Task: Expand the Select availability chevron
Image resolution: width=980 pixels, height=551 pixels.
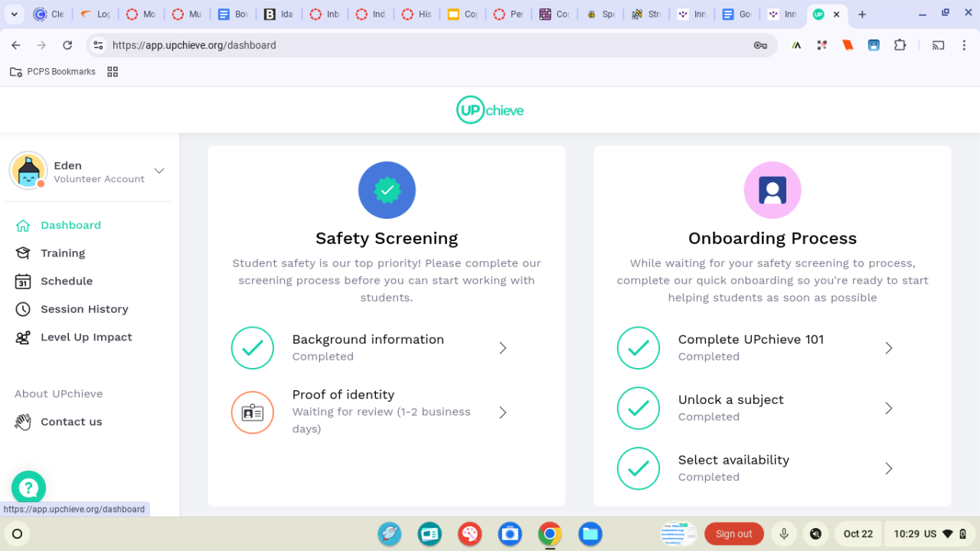Action: (889, 468)
